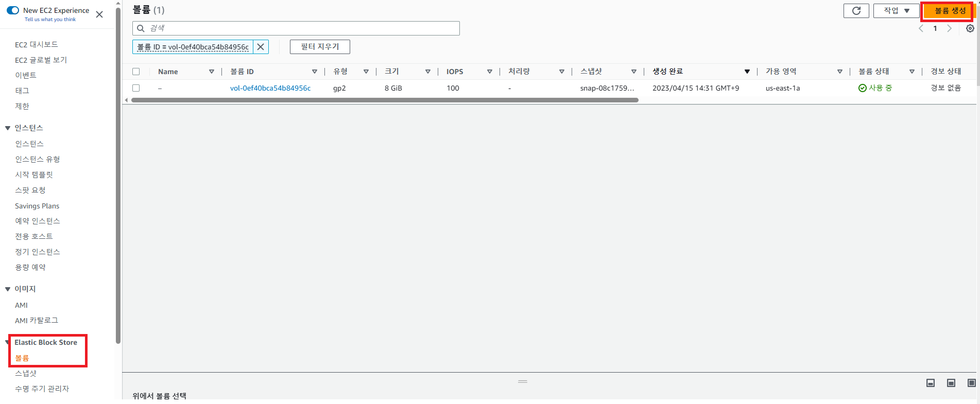Set the details panel to half height
Image resolution: width=980 pixels, height=404 pixels.
(951, 383)
